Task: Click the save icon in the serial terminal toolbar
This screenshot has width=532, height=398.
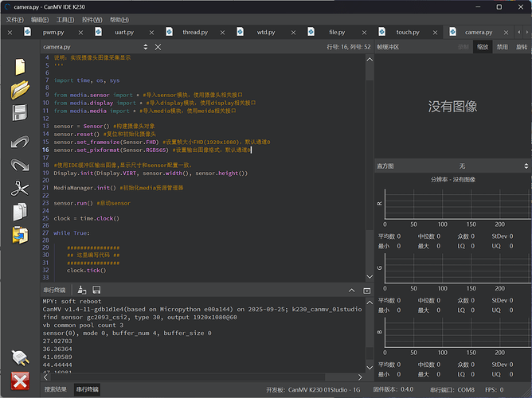Action: coord(96,291)
